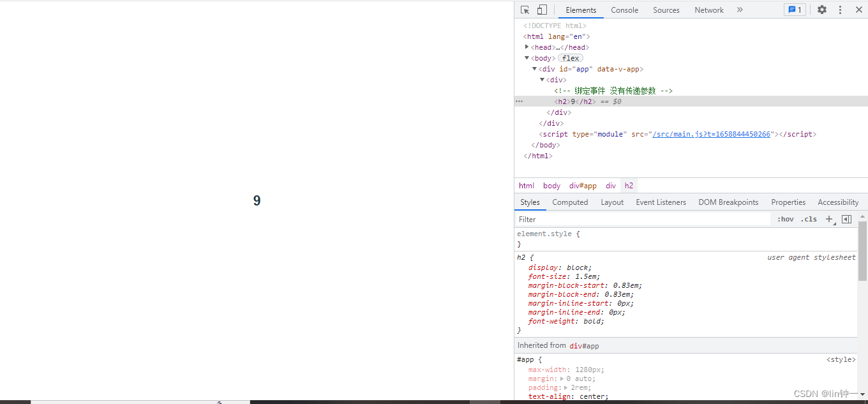Expand the head element node
The image size is (868, 404).
coord(527,47)
